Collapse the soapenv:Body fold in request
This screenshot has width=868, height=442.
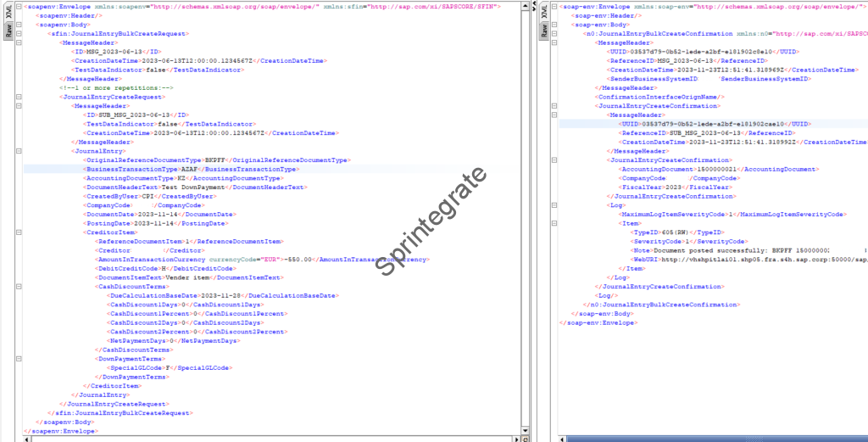pos(19,25)
